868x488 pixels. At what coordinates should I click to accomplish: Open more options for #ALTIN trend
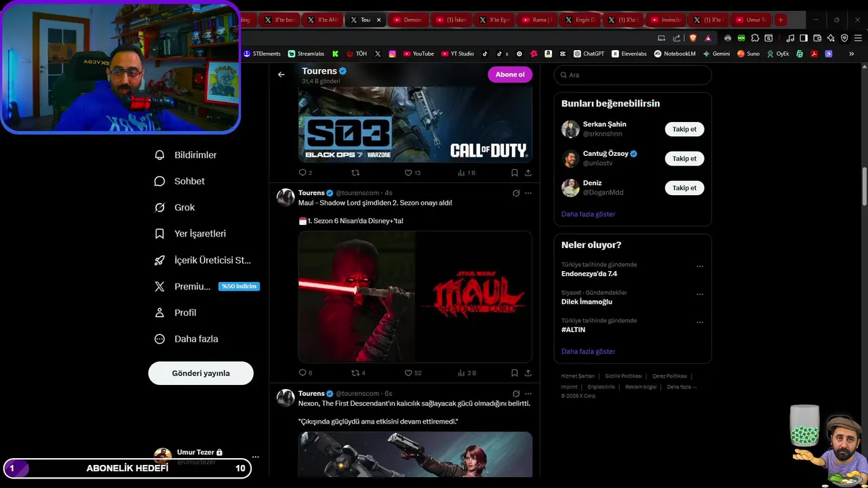point(700,322)
